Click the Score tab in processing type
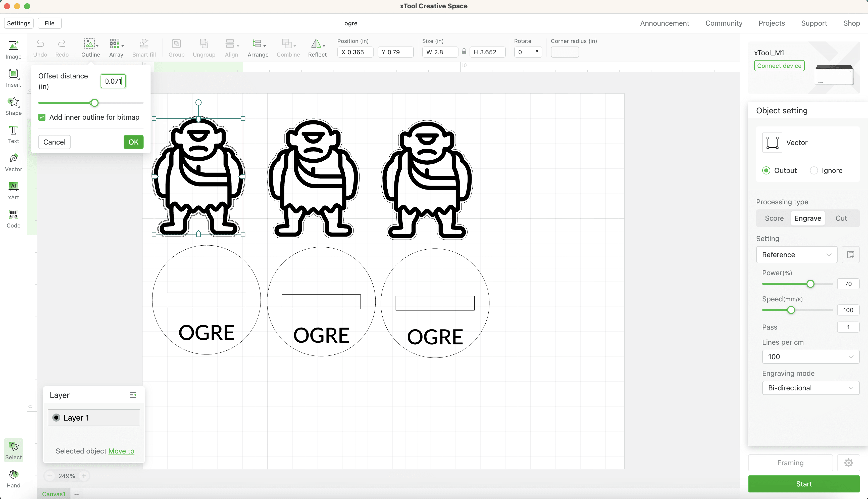 pyautogui.click(x=774, y=218)
